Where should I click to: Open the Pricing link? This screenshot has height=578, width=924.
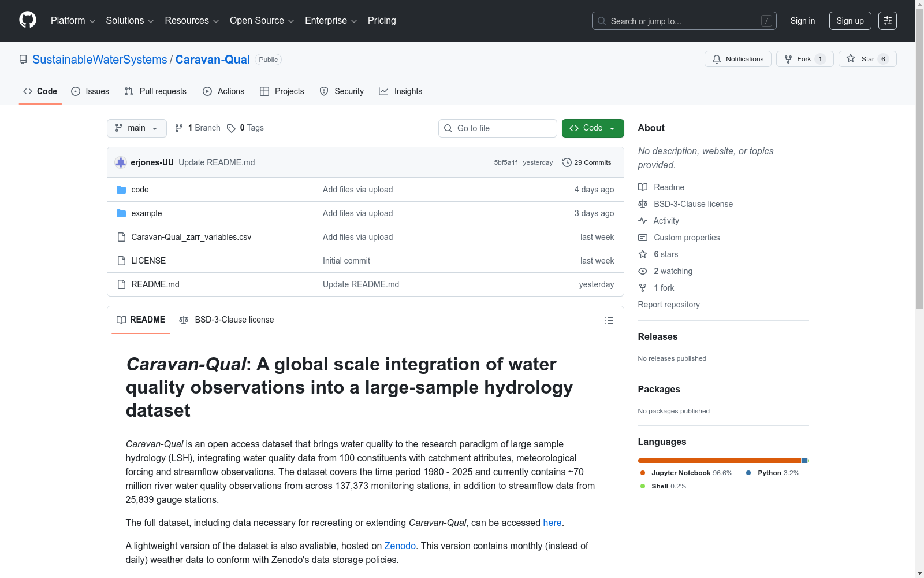tap(382, 20)
